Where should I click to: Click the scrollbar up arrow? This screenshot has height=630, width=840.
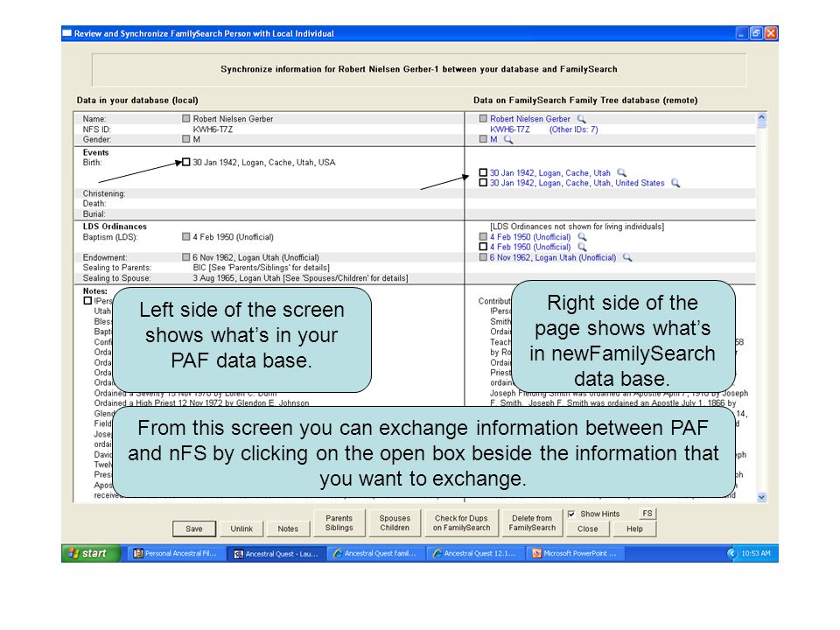coord(762,117)
